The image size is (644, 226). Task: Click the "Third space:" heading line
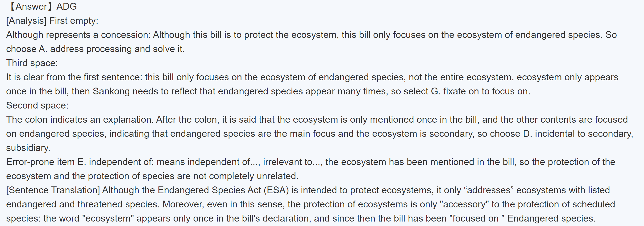[x=32, y=63]
